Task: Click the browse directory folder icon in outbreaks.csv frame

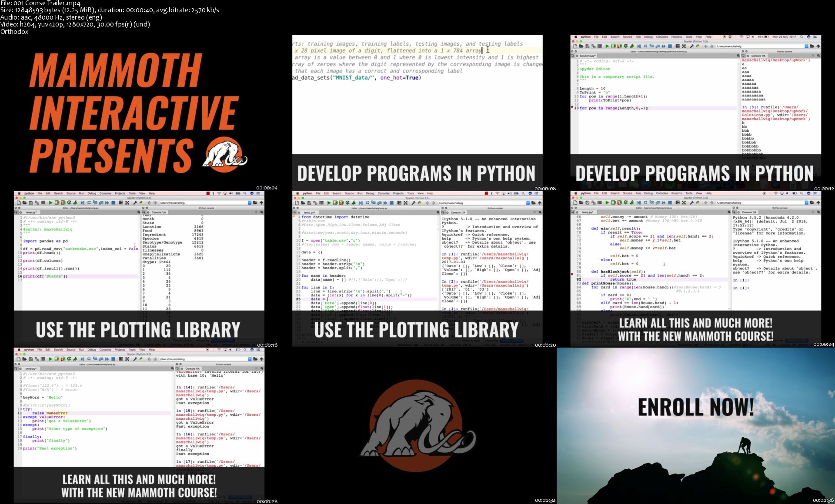Action: coord(255,202)
